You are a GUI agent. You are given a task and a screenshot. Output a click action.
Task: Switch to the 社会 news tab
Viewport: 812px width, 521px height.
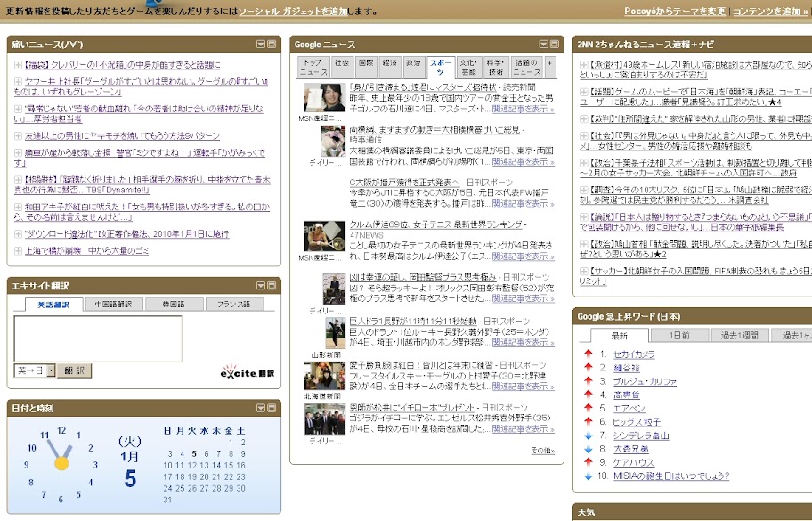(342, 68)
